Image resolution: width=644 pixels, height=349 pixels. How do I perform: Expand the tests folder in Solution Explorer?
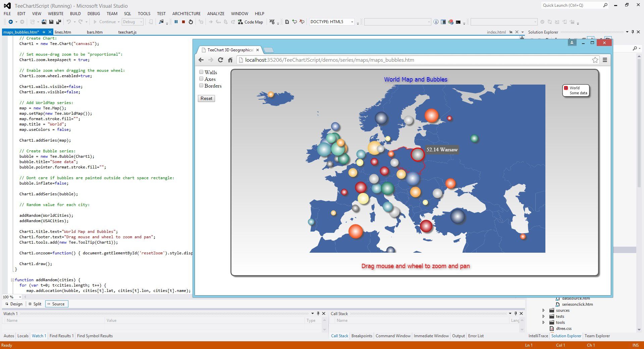click(x=543, y=316)
